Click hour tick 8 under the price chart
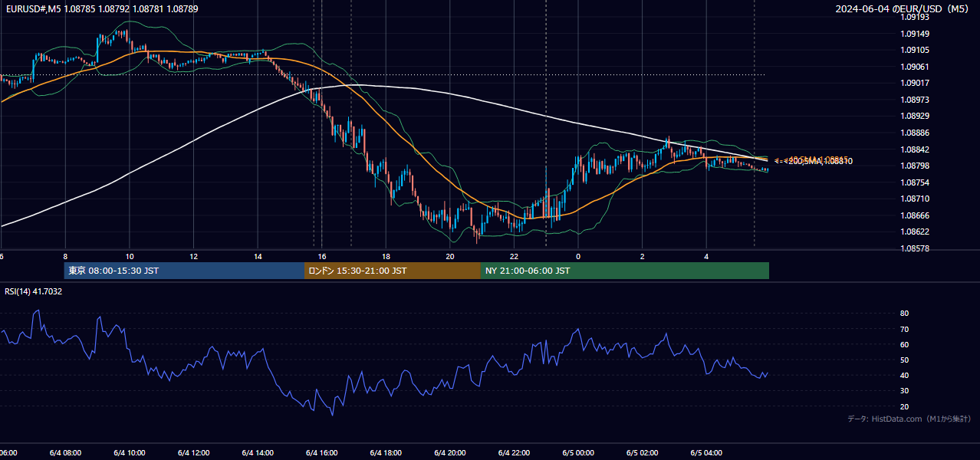Viewport: 980px width, 460px height. click(x=65, y=256)
